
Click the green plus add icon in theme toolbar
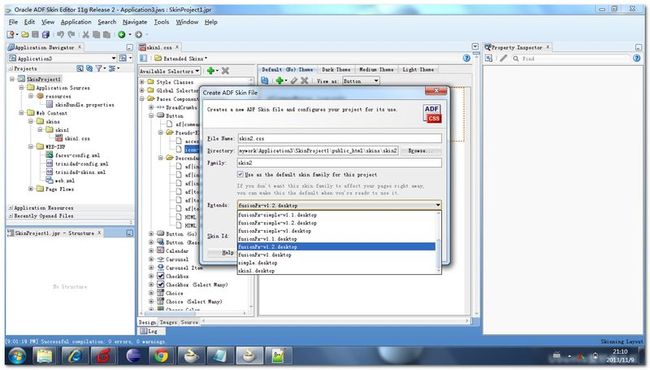pyautogui.click(x=280, y=80)
